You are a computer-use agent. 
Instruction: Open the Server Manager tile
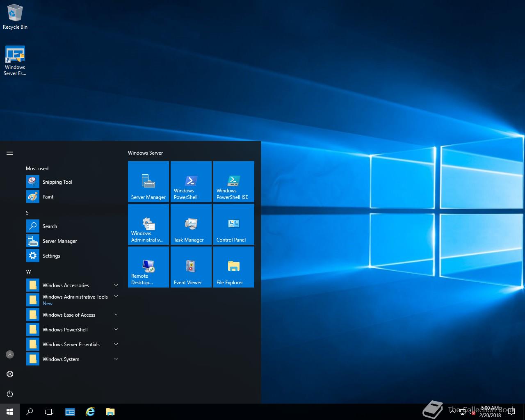(x=148, y=182)
